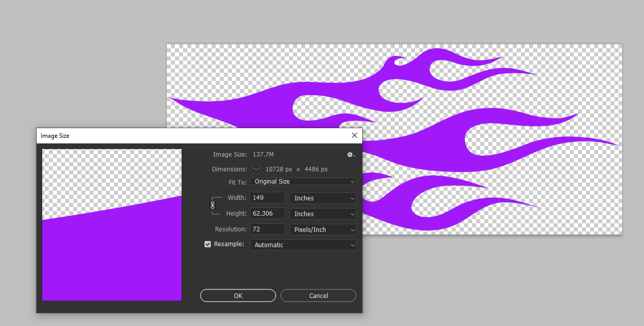Uncheck the Resample checkbox
Image resolution: width=644 pixels, height=326 pixels.
pos(208,244)
